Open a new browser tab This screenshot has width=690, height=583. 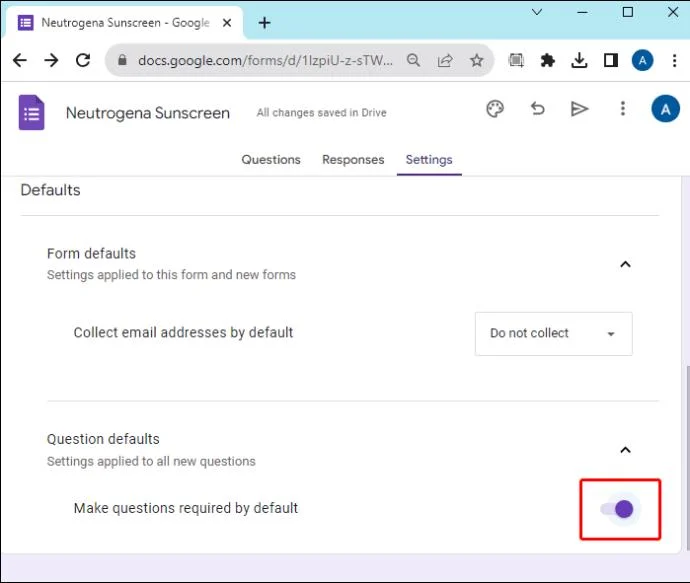[264, 23]
